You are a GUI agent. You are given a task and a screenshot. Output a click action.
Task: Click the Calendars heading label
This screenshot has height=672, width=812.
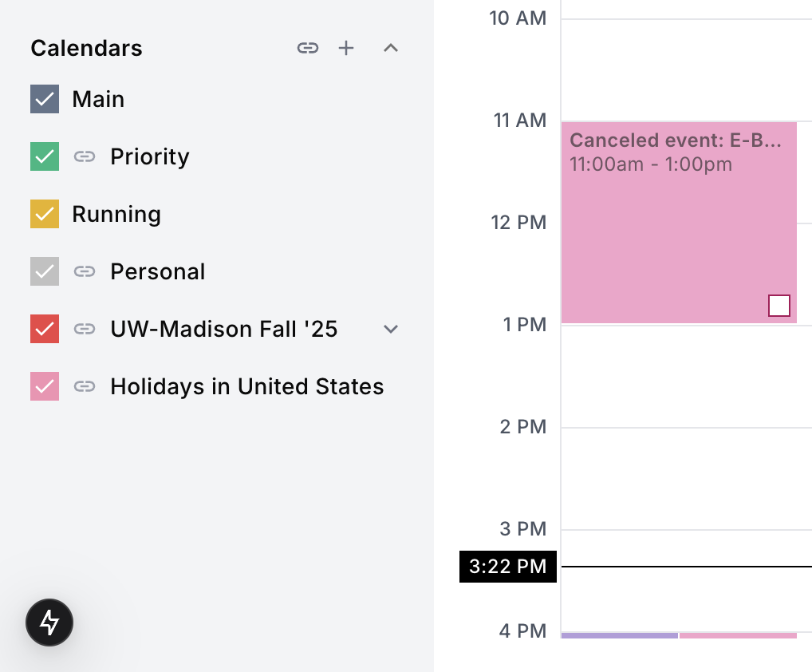(85, 48)
